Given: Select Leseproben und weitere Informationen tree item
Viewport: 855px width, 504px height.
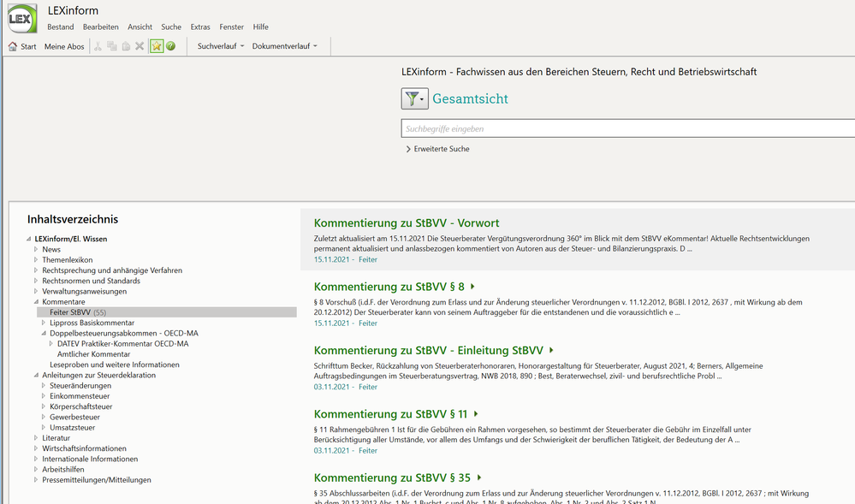Looking at the screenshot, I should pyautogui.click(x=115, y=365).
